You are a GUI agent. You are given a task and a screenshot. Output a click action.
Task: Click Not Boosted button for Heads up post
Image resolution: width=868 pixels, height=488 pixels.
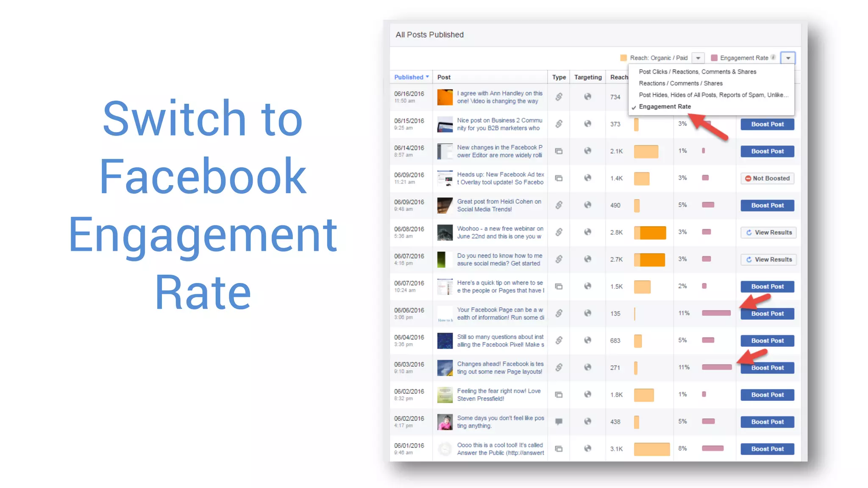point(767,178)
